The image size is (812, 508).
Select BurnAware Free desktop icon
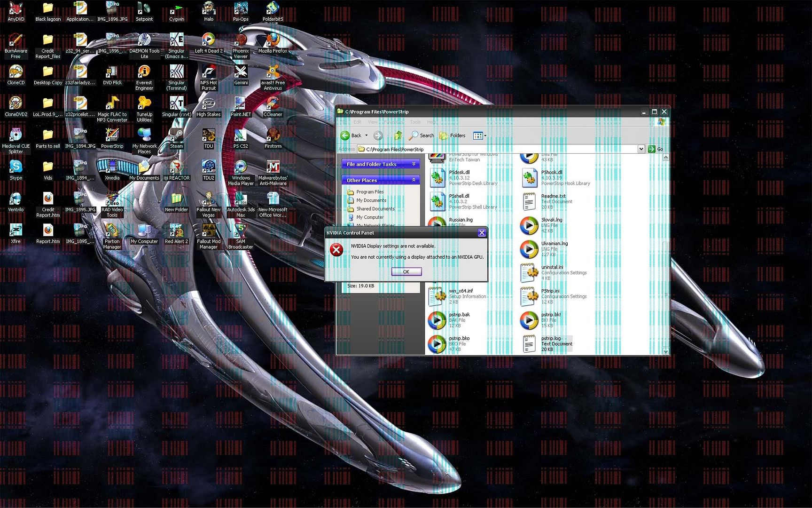(x=16, y=46)
